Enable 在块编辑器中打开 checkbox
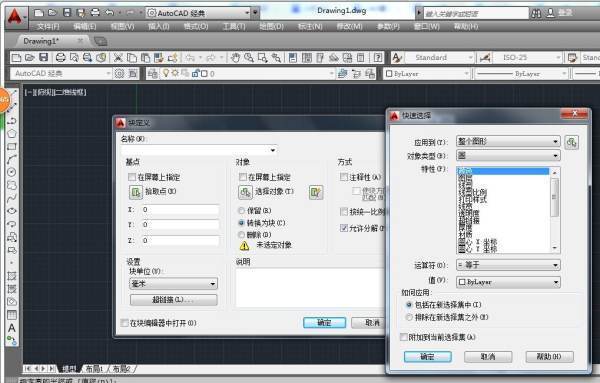Viewport: 600px width, 383px height. [124, 323]
